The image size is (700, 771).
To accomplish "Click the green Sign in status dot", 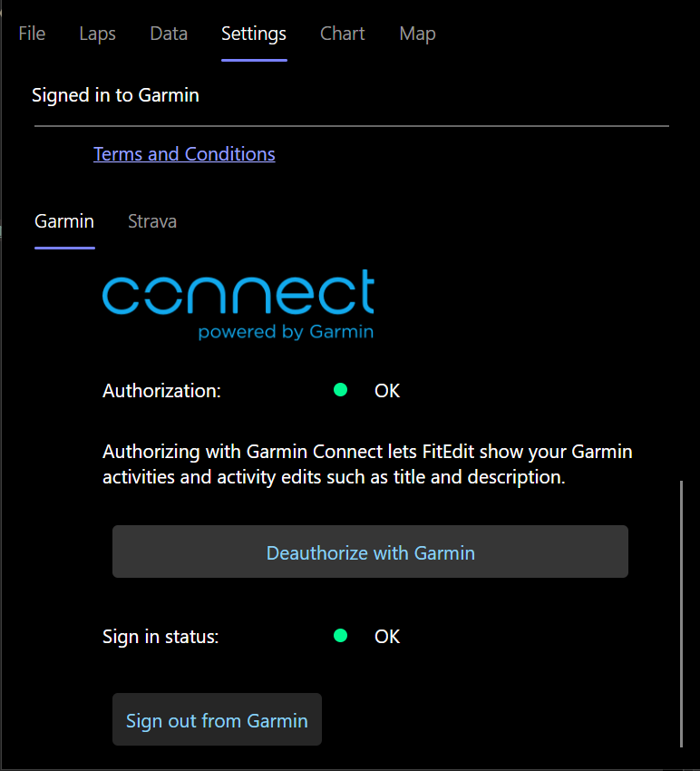I will click(x=341, y=636).
